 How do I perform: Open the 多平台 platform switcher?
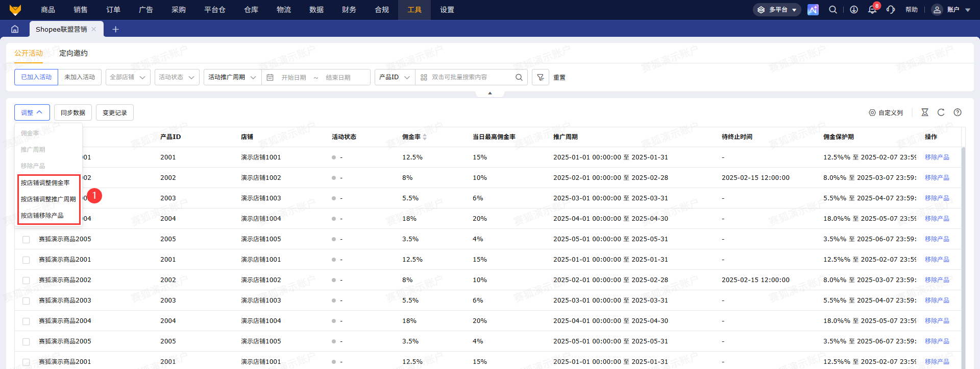click(777, 10)
